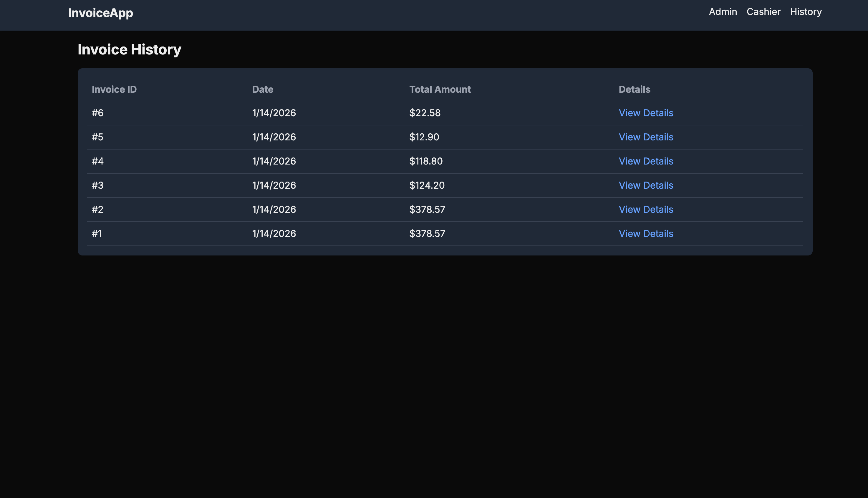The height and width of the screenshot is (498, 868).
Task: Click the $22.58 total amount cell
Action: point(425,113)
